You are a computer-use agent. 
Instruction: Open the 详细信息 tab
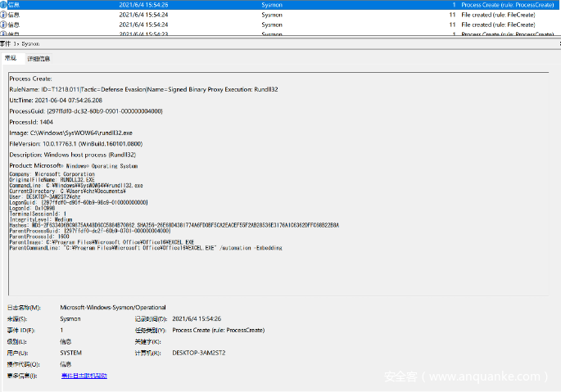(x=38, y=59)
